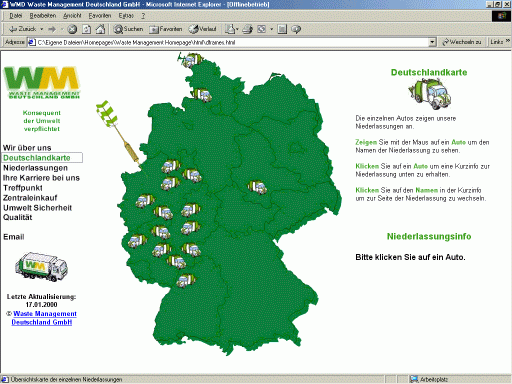Viewport: 512px width, 384px height.
Task: Open the Favoriten toolbar button
Action: tap(166, 29)
